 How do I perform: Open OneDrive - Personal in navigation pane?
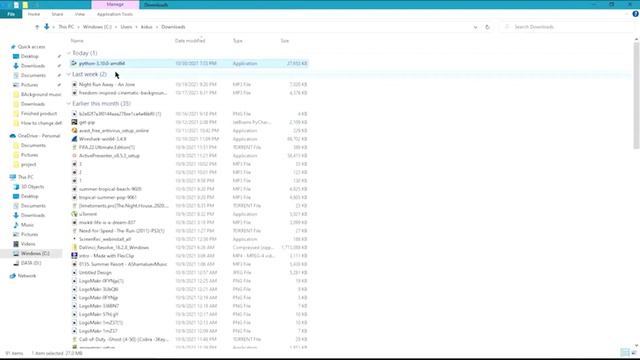click(x=39, y=136)
